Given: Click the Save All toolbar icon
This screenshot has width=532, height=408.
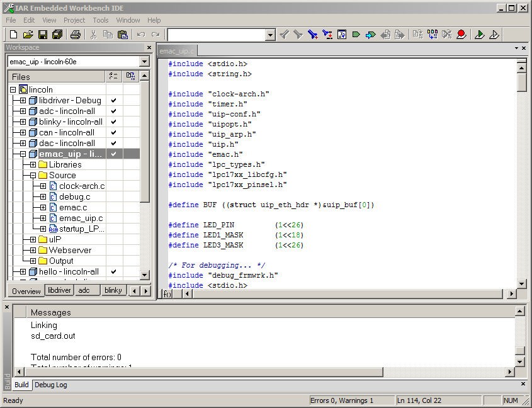Looking at the screenshot, I should tap(57, 35).
